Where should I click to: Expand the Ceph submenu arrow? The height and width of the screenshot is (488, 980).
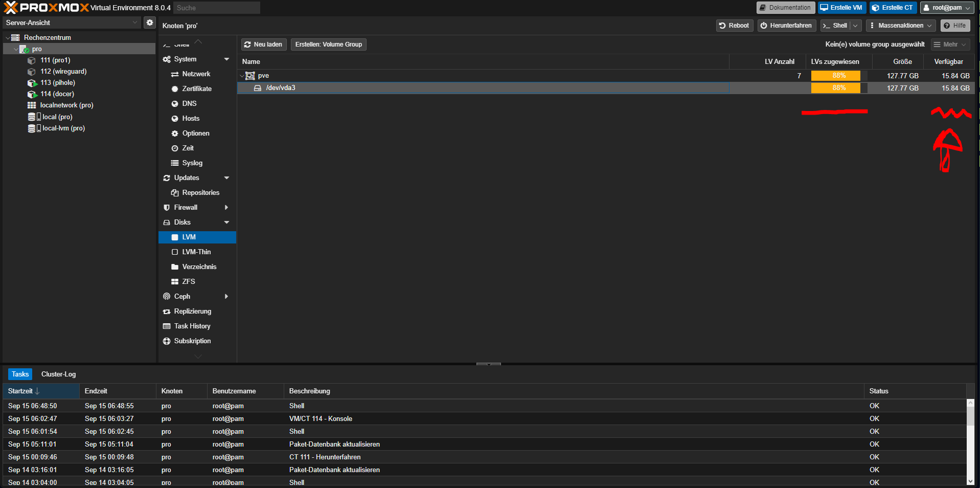coord(226,297)
